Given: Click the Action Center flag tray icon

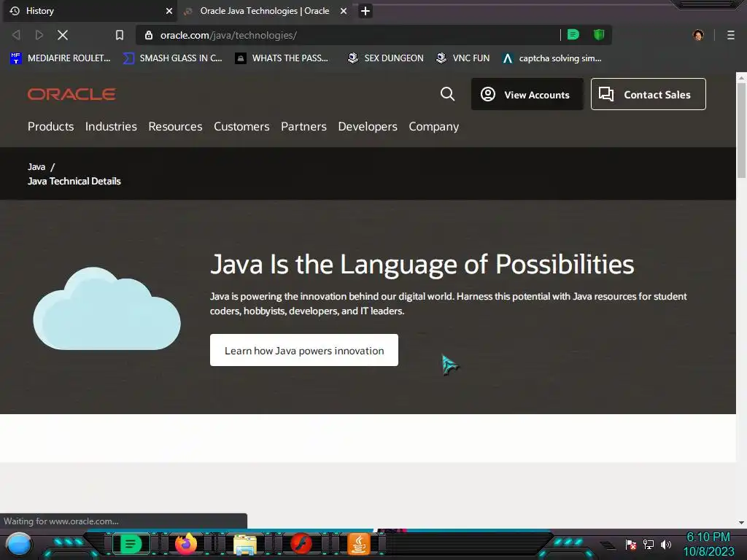Looking at the screenshot, I should 631,544.
